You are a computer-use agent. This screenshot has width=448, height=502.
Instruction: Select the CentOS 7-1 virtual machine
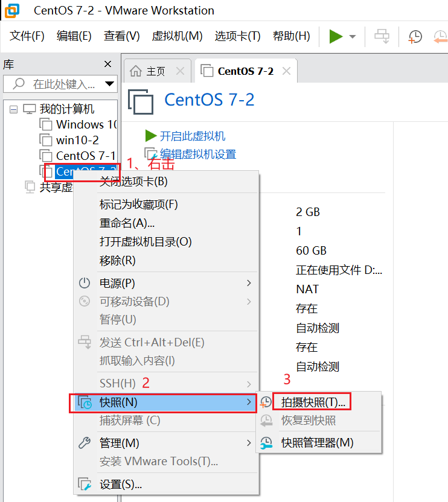[x=86, y=156]
